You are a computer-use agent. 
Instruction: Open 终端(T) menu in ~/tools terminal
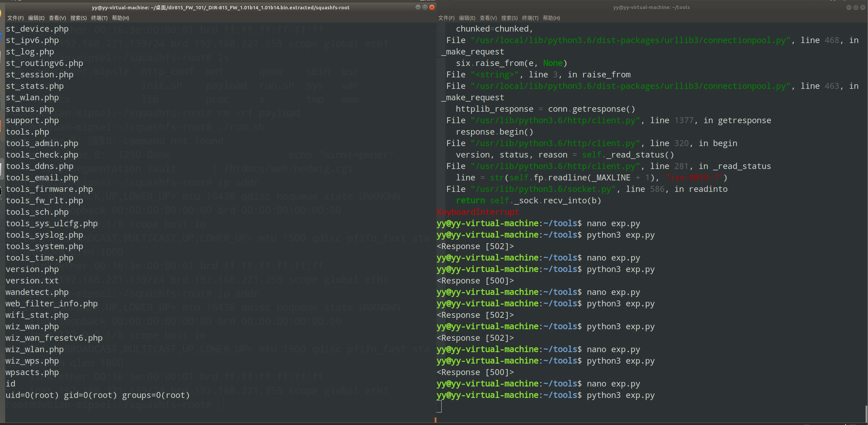tap(530, 18)
